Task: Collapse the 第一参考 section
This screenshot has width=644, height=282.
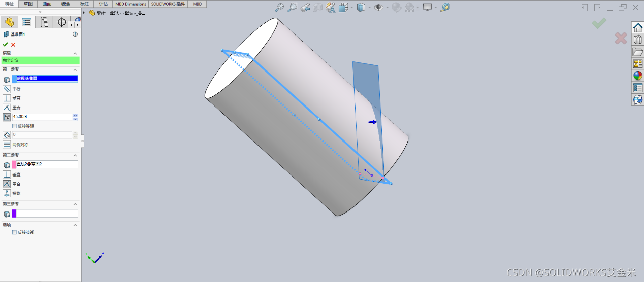Action: (75, 69)
